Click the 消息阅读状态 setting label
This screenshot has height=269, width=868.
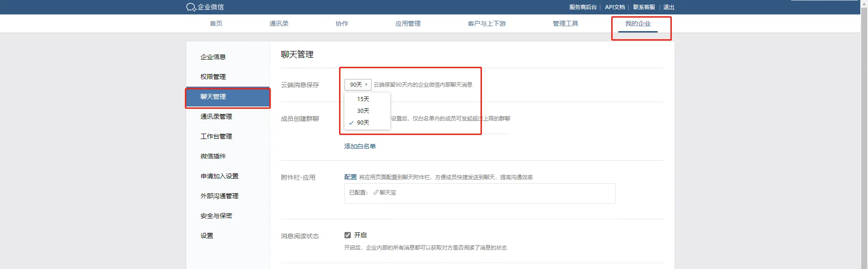(x=300, y=236)
